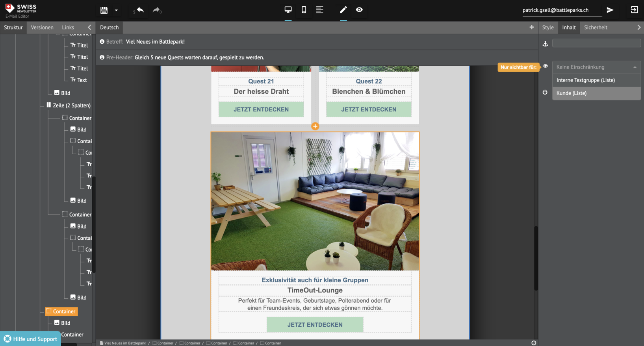This screenshot has height=346, width=644.
Task: Select Zeile (2 Spalten) in structure tree
Action: coord(71,105)
